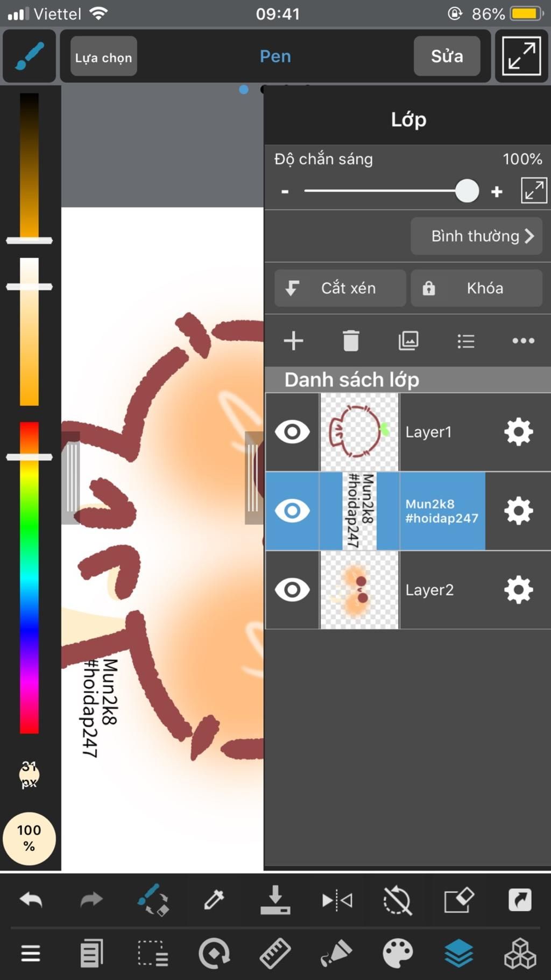Viewport: 551px width, 980px height.
Task: Open the layers panel stack icon
Action: (459, 954)
